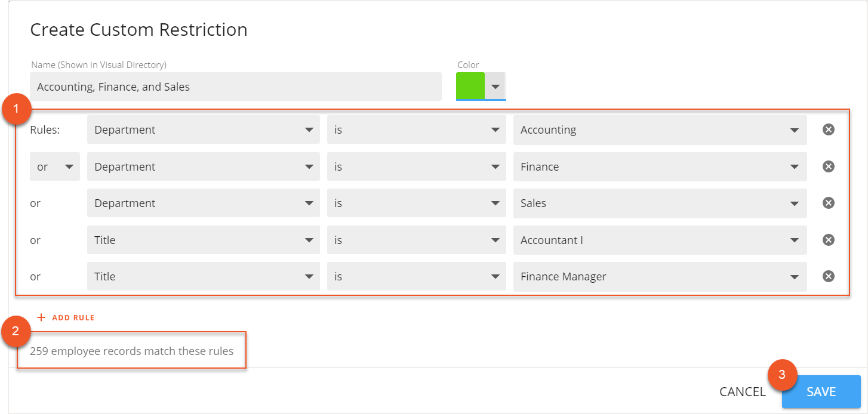
Task: Open the Title dropdown for Accountant I rule
Action: coord(203,240)
